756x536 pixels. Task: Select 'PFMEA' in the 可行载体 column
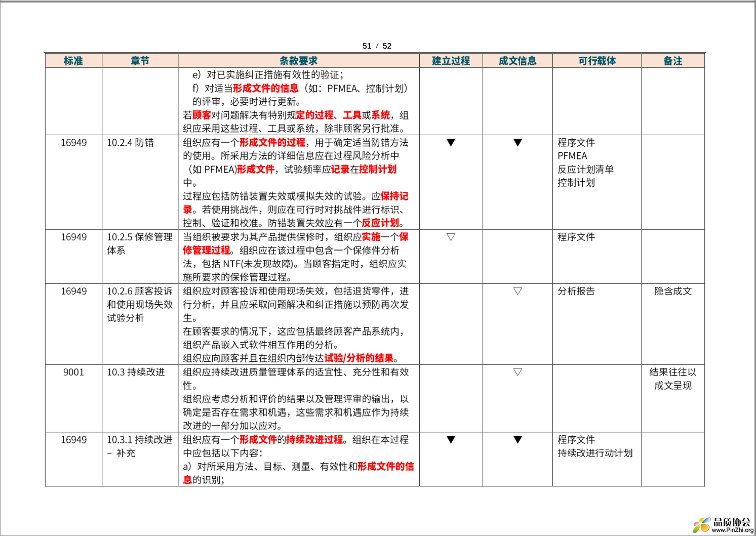pyautogui.click(x=572, y=156)
